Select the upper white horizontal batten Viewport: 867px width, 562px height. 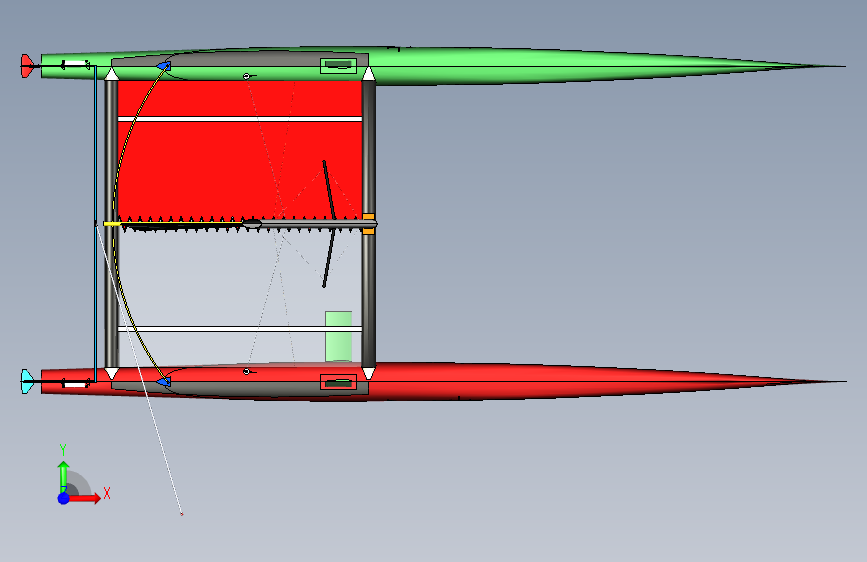239,119
